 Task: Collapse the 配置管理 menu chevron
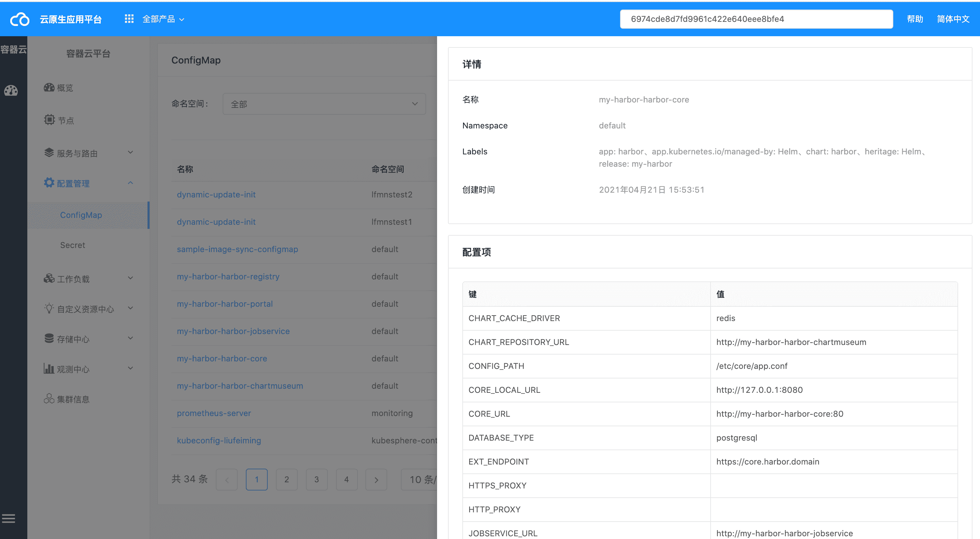[130, 183]
